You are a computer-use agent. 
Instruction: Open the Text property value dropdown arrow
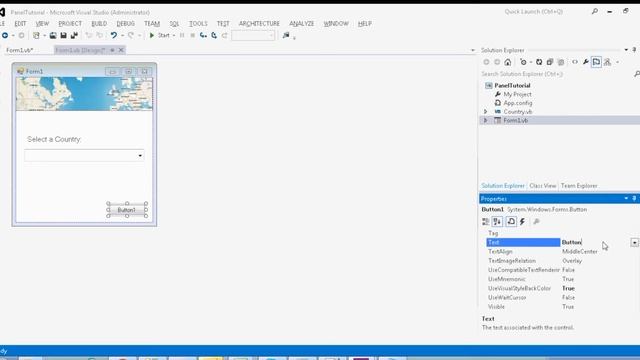634,243
